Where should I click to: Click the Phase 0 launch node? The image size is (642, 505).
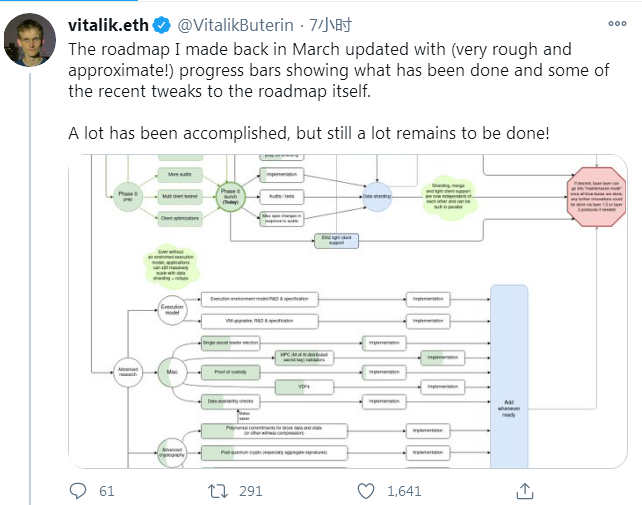(x=231, y=197)
